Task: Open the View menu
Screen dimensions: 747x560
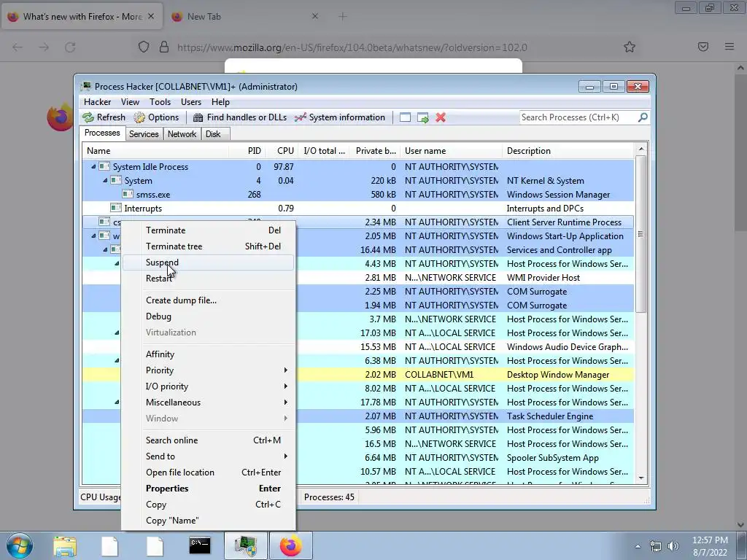Action: pyautogui.click(x=130, y=102)
